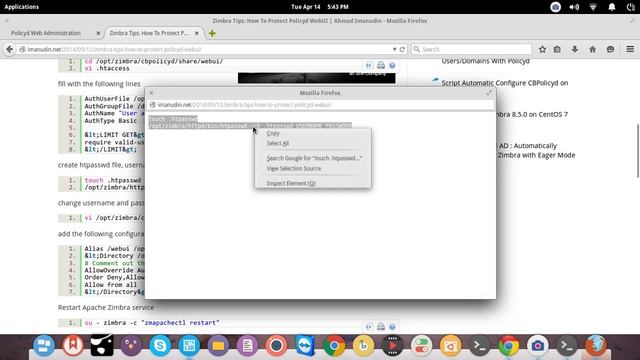Screen dimensions: 640x360
Task: Open the downloads arrow icon
Action: (575, 49)
